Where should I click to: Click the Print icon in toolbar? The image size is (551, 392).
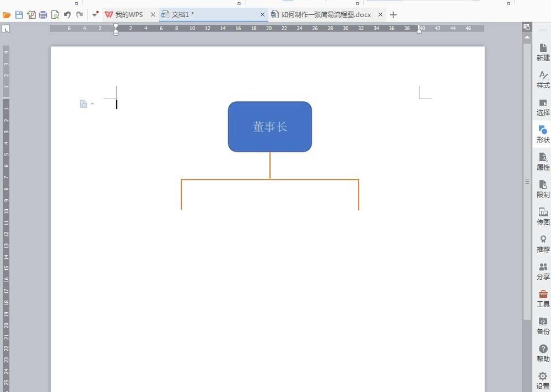(x=42, y=14)
